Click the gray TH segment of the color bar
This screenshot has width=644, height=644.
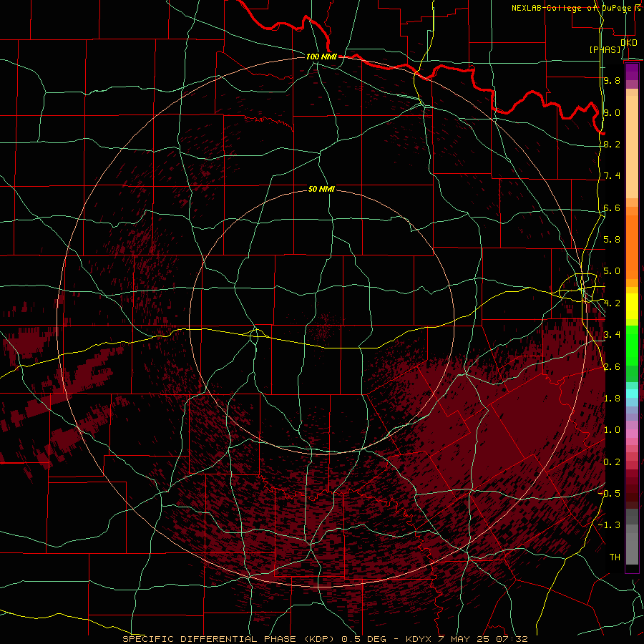632,548
